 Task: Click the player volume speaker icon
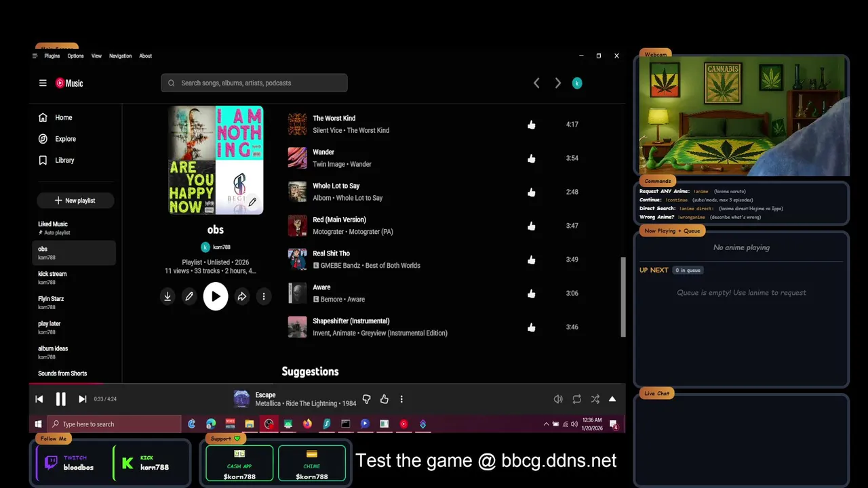pos(558,399)
